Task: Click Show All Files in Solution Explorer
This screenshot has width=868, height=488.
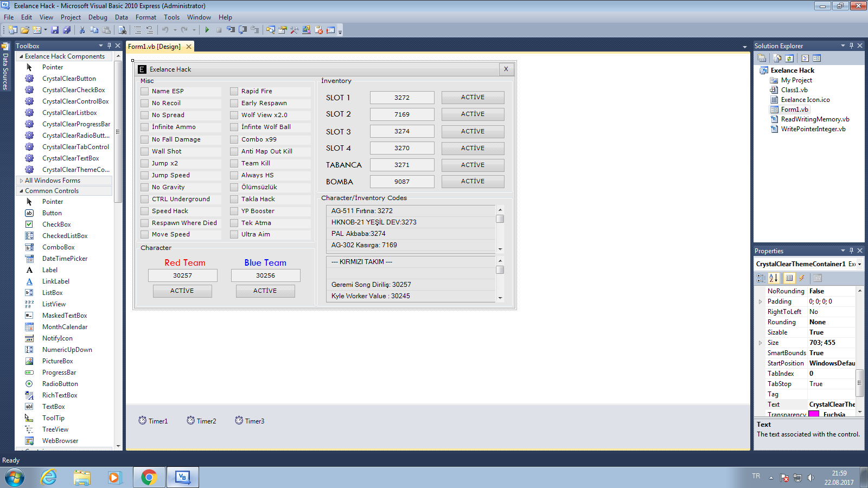Action: click(777, 58)
